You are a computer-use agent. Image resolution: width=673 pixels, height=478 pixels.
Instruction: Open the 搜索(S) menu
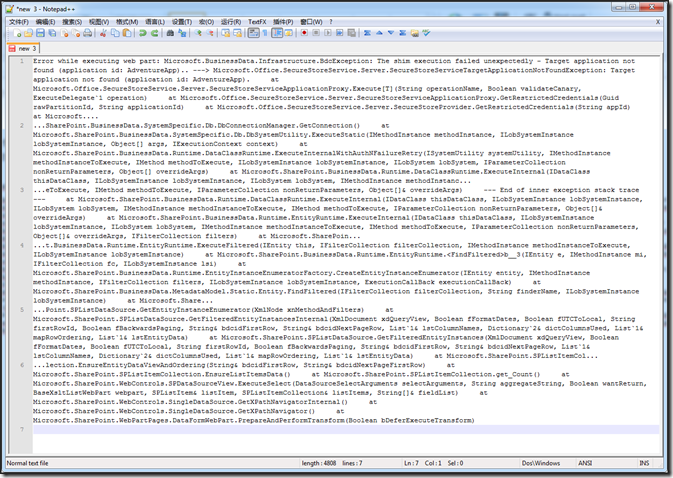72,22
